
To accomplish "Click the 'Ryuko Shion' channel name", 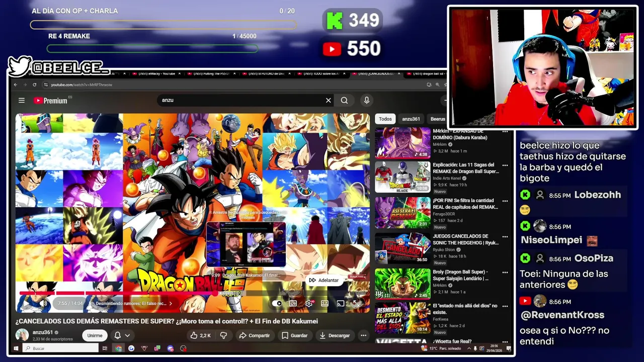I will pos(444,250).
